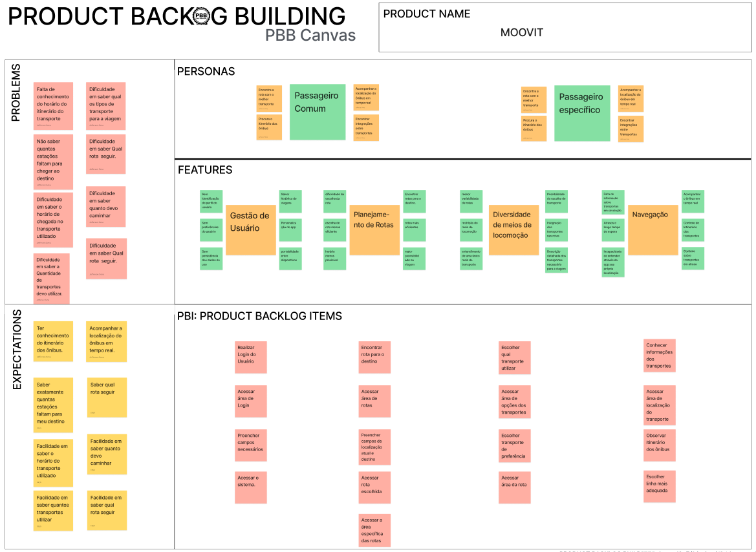Click the 'Realizar Login do Usuário' backlog item
The width and height of the screenshot is (756, 552).
coord(251,357)
